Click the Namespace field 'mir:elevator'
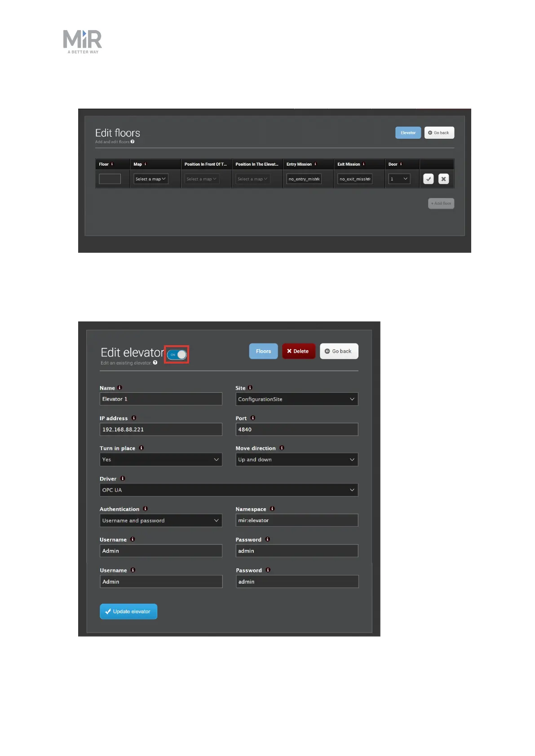 297,520
